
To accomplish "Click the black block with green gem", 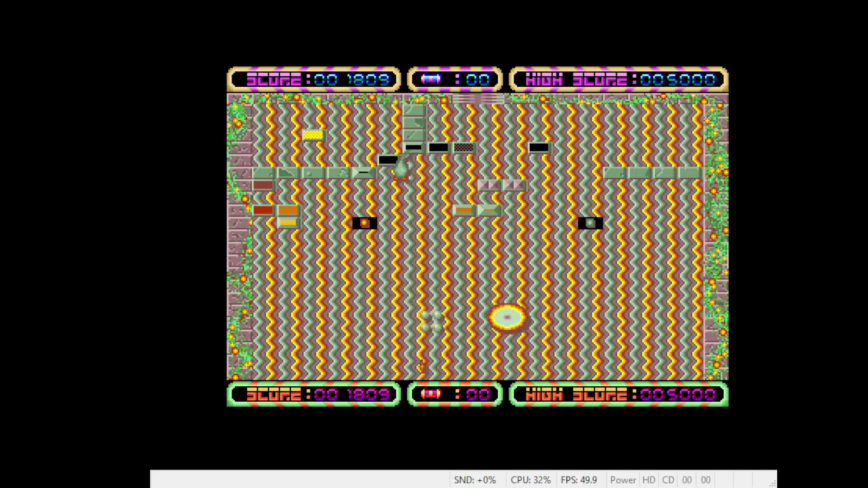I will click(x=590, y=223).
